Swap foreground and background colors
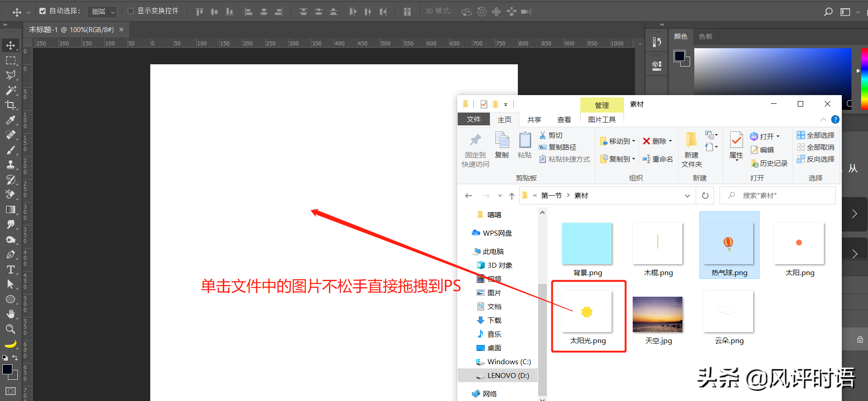This screenshot has width=868, height=401. [15, 357]
